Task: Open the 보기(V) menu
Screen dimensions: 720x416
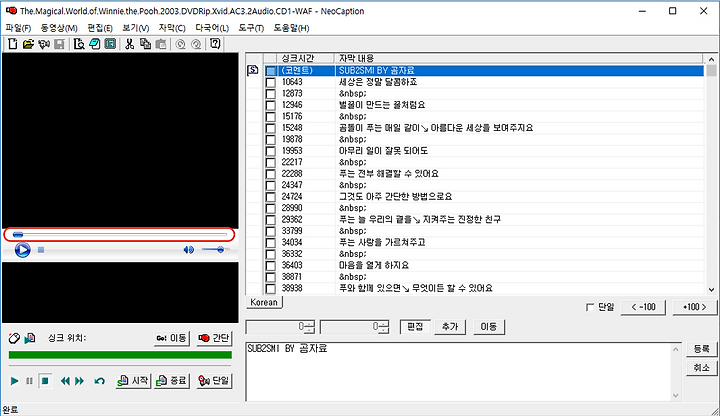Action: 135,28
